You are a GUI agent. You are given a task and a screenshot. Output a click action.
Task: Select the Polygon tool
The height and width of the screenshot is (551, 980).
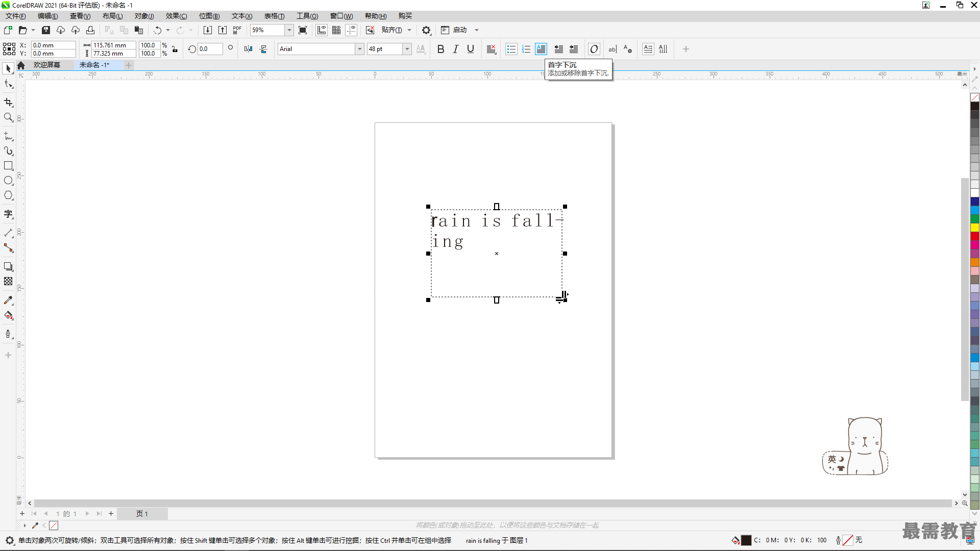click(x=8, y=195)
